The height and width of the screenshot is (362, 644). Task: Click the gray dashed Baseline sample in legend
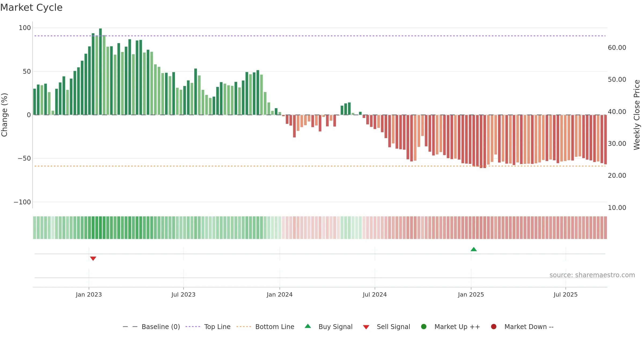pyautogui.click(x=130, y=327)
